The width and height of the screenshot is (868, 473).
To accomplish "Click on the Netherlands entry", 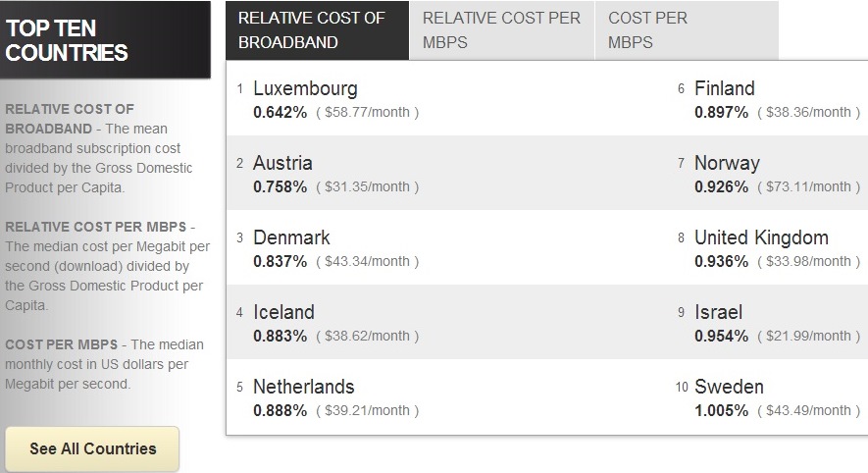I will tap(303, 388).
